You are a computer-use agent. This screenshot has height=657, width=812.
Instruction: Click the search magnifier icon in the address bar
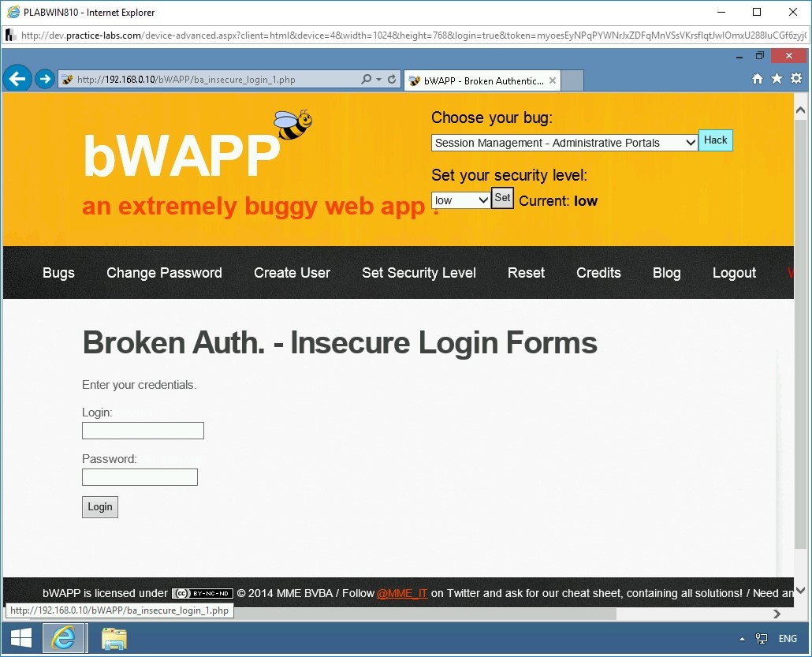[367, 79]
